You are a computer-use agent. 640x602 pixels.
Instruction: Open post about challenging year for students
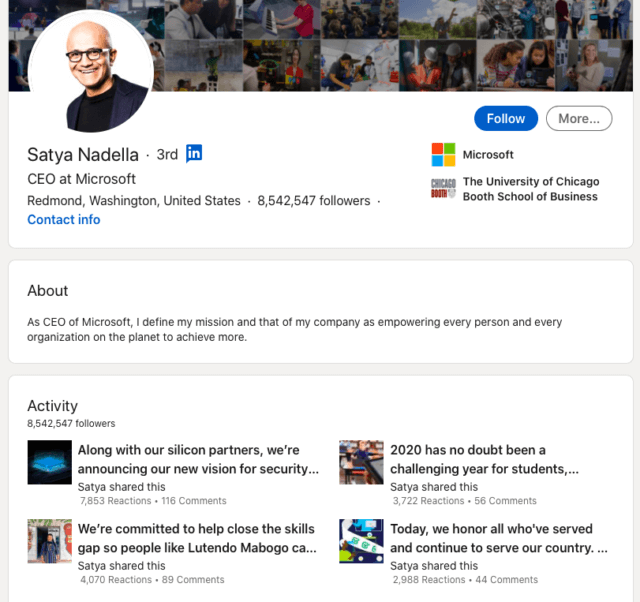[484, 459]
